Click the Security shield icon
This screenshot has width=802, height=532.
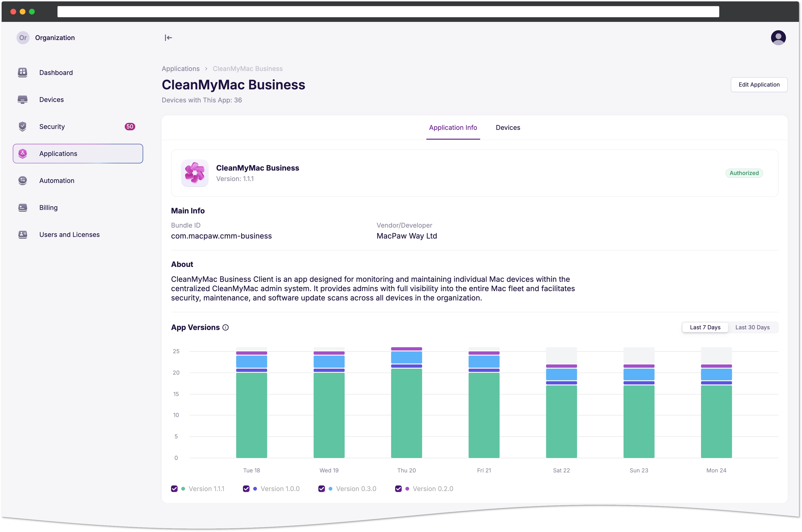pyautogui.click(x=22, y=127)
